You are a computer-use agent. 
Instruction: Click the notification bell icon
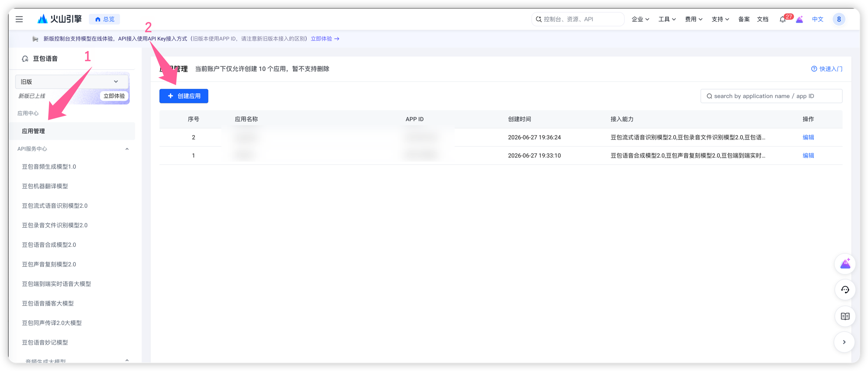[782, 19]
